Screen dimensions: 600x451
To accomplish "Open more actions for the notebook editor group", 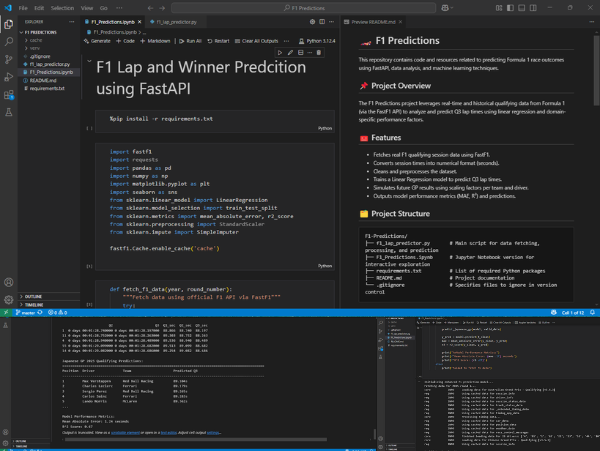I will tap(331, 22).
